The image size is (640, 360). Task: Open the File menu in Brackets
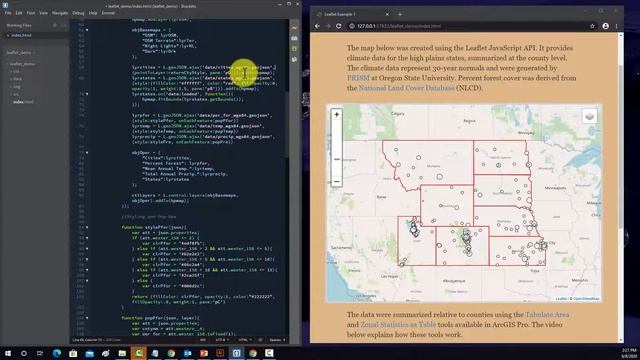pos(8,13)
